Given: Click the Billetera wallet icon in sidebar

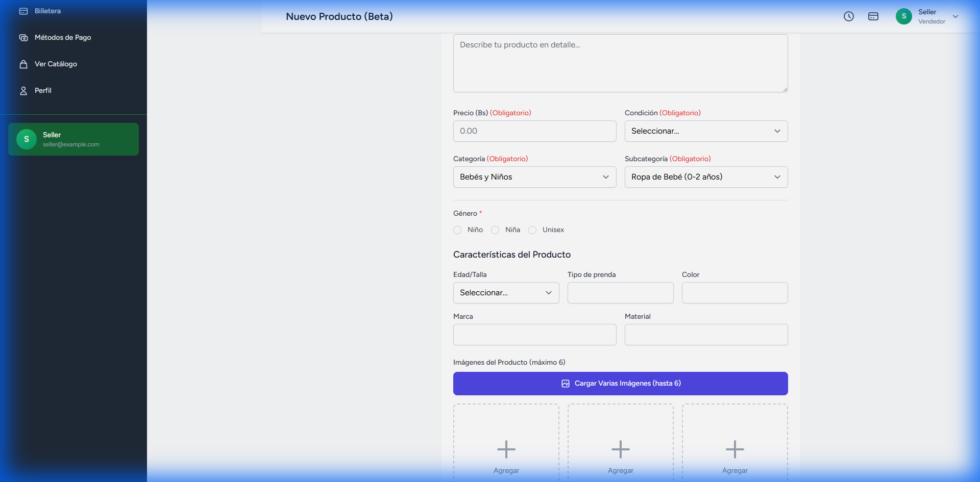Looking at the screenshot, I should (23, 11).
